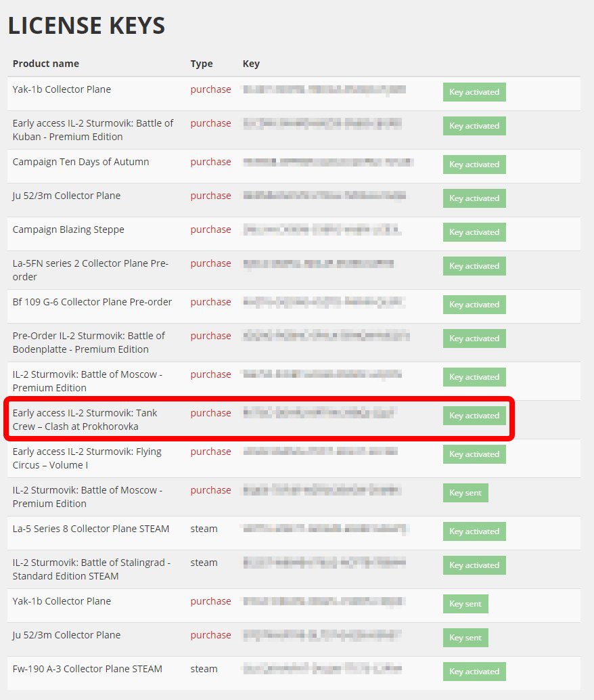Click Key activated for Battle of Stalingrad STEAM
The image size is (594, 700).
pyautogui.click(x=474, y=565)
